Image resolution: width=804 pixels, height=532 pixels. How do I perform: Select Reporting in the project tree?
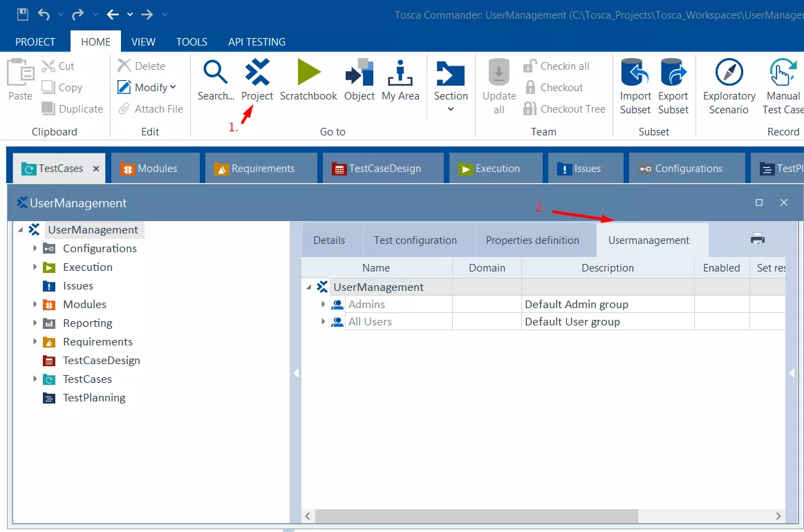click(87, 323)
